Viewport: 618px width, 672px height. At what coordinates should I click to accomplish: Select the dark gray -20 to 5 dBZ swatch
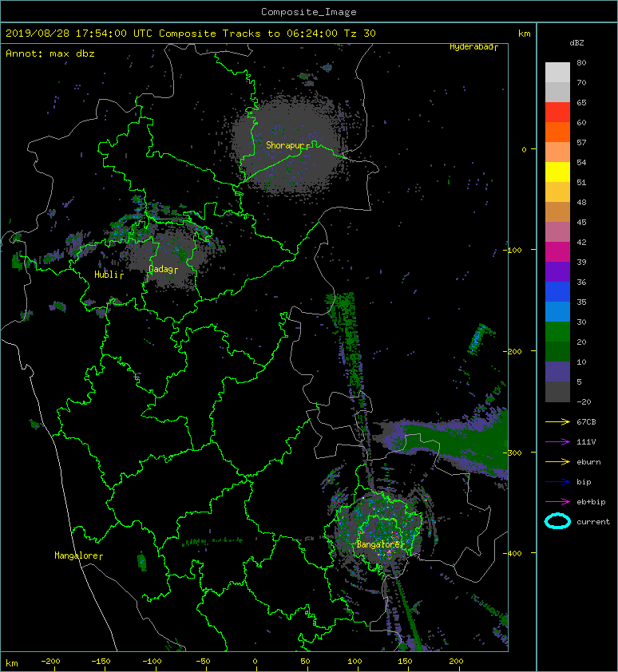tap(557, 392)
